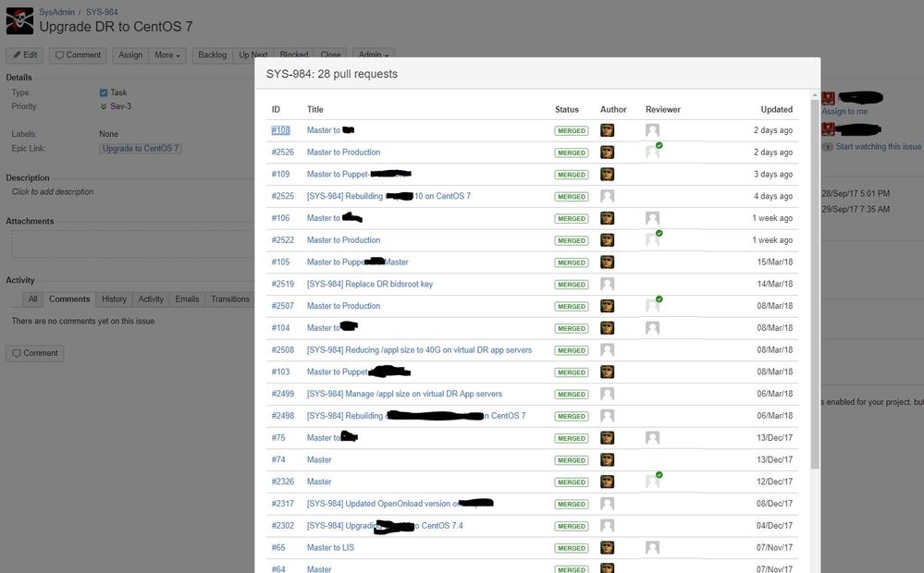Click author avatar in the #103 row

pyautogui.click(x=607, y=372)
